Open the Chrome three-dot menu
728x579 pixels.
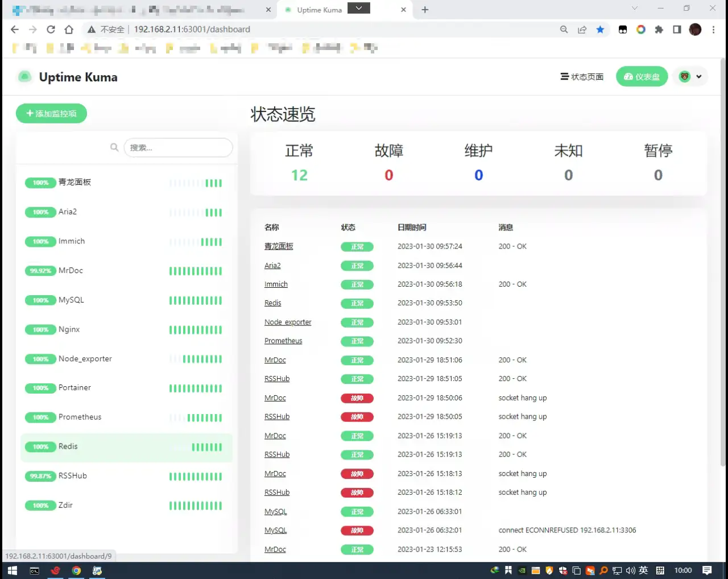pyautogui.click(x=713, y=30)
